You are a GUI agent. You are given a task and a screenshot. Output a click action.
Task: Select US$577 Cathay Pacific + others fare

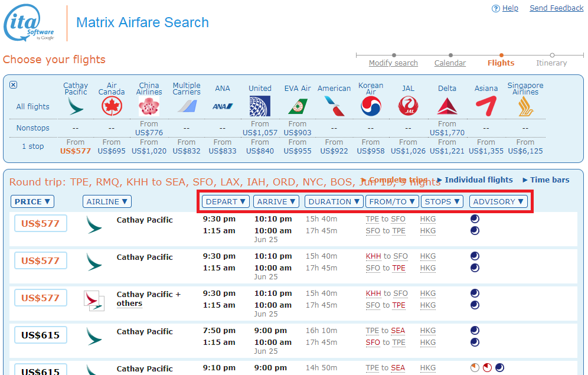pyautogui.click(x=41, y=298)
